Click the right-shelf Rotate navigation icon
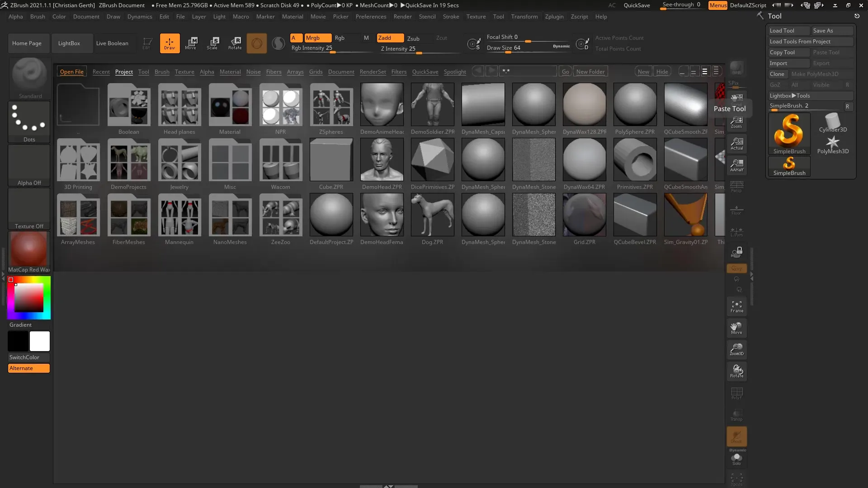868x488 pixels. coord(737,371)
